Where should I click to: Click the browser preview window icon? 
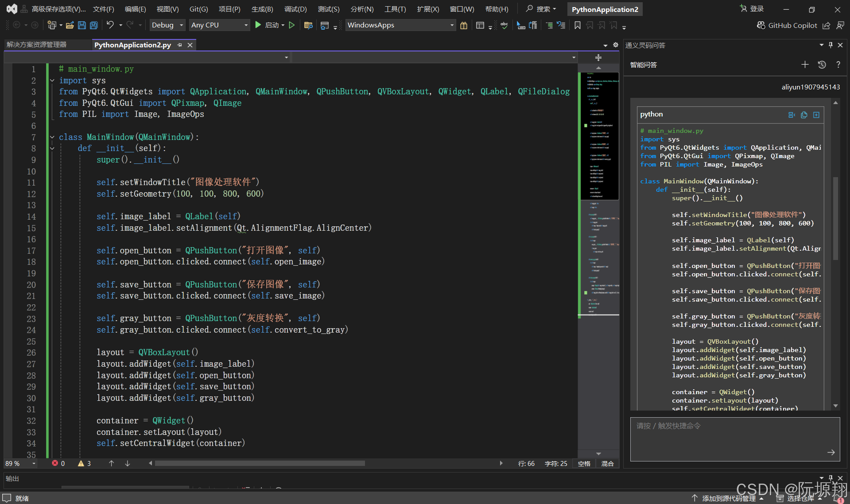point(325,25)
